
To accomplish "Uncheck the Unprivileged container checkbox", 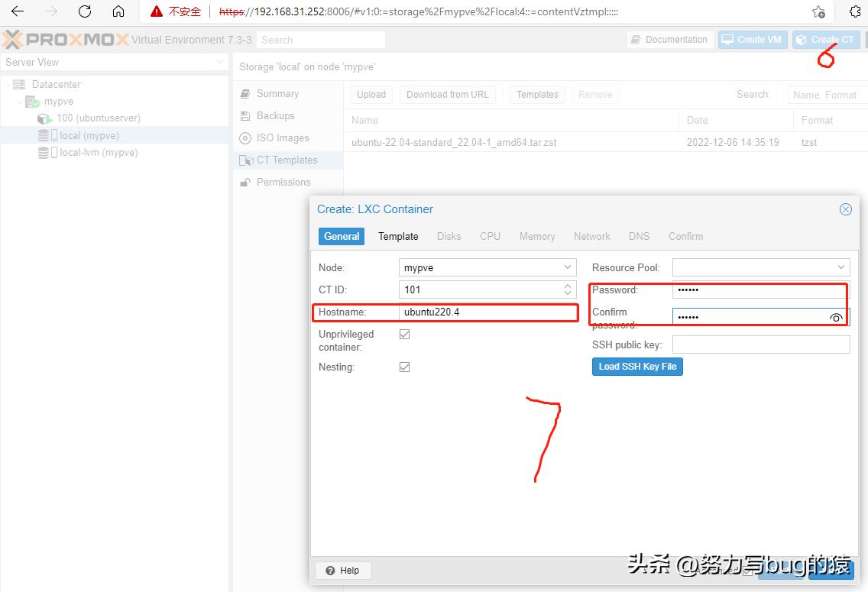I will coord(403,334).
